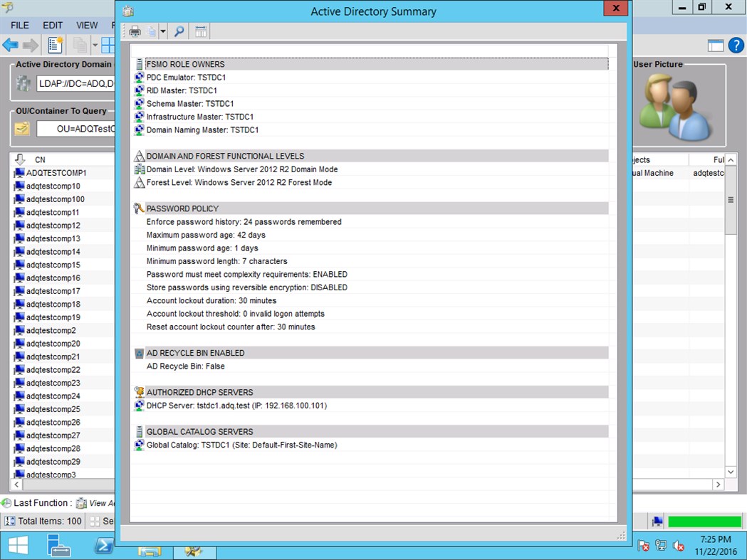Click the main list vertical scrollbar down arrow
Screen dimensions: 747x560
click(731, 472)
